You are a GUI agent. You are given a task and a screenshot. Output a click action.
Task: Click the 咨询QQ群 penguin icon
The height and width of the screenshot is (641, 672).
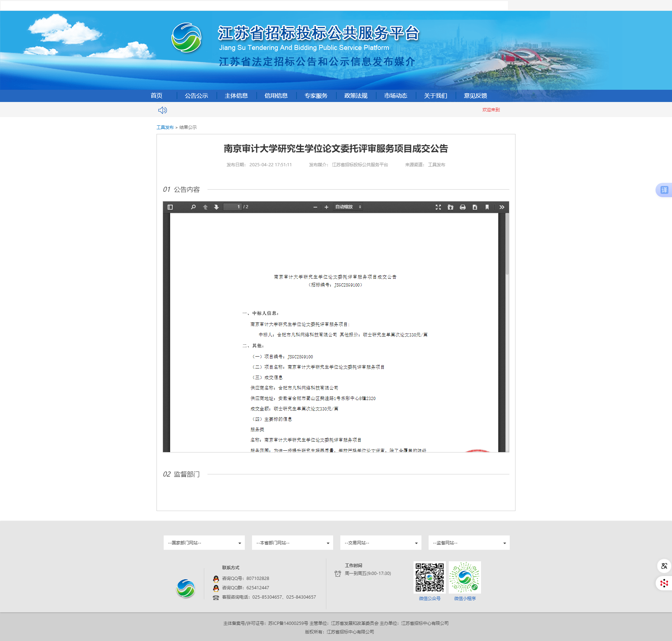[x=216, y=588]
